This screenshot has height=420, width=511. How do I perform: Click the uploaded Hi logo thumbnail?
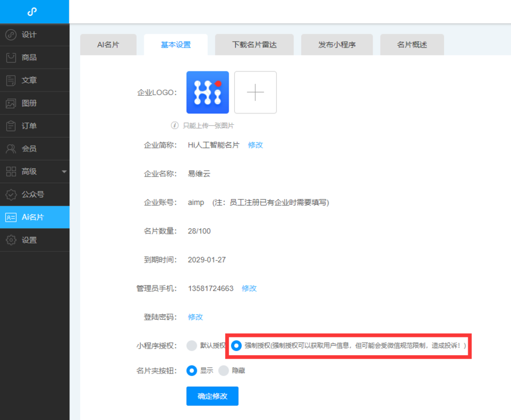pos(207,93)
